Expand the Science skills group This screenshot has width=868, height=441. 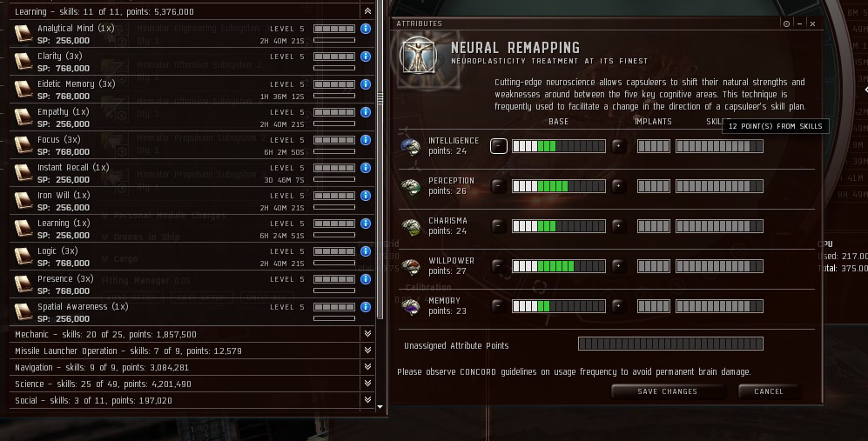point(367,384)
